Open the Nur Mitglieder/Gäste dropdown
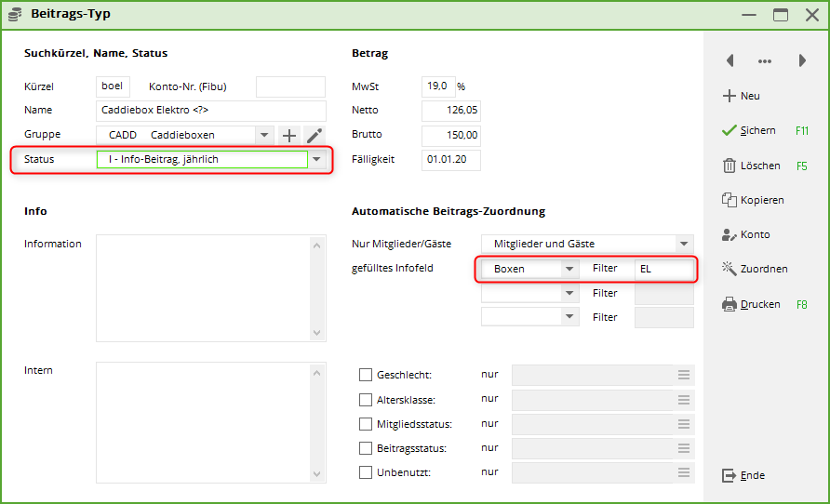Viewport: 830px width, 504px height. pyautogui.click(x=684, y=245)
